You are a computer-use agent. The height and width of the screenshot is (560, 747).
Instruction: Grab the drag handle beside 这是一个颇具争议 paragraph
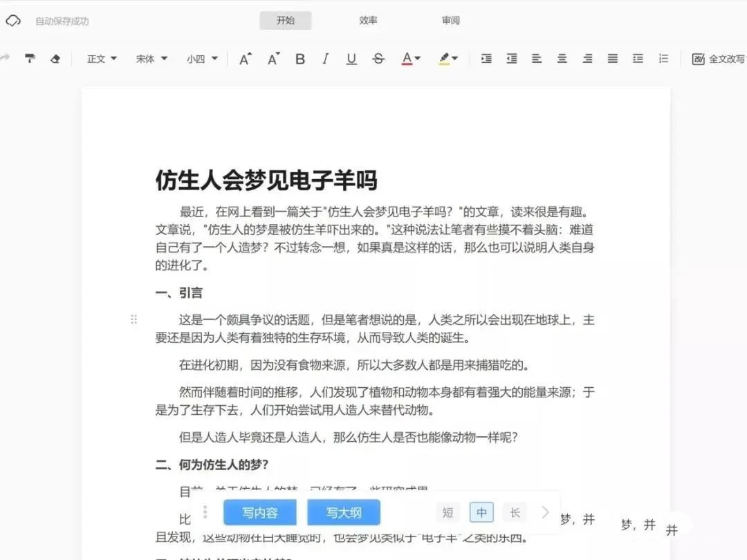click(x=134, y=319)
